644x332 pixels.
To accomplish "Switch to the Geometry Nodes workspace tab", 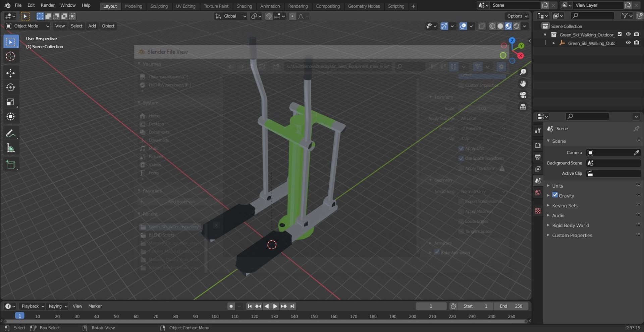I will coord(364,6).
